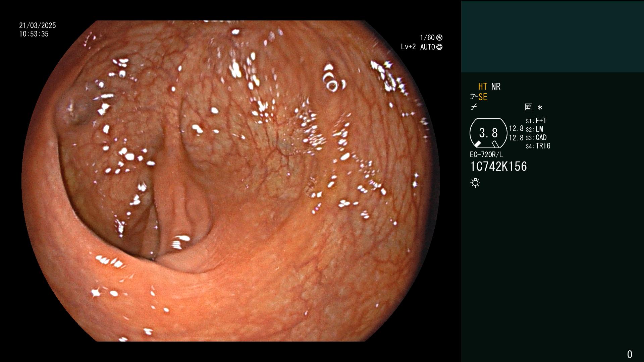Screen dimensions: 644x362
Task: Click the AUTO exposure mode text
Action: tap(428, 47)
